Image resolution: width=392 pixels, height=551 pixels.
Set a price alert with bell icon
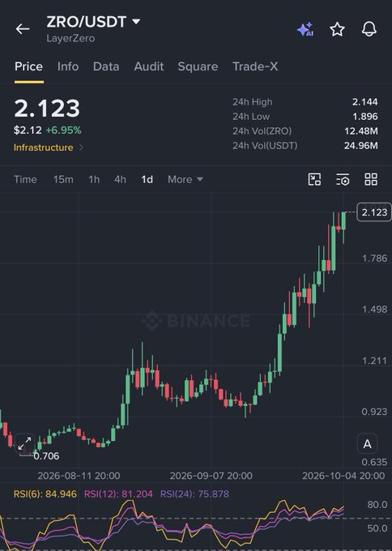(x=369, y=29)
